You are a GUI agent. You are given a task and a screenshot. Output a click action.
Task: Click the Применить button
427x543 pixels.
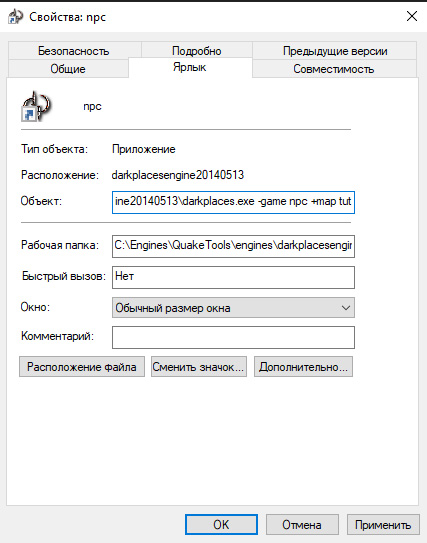point(383,524)
